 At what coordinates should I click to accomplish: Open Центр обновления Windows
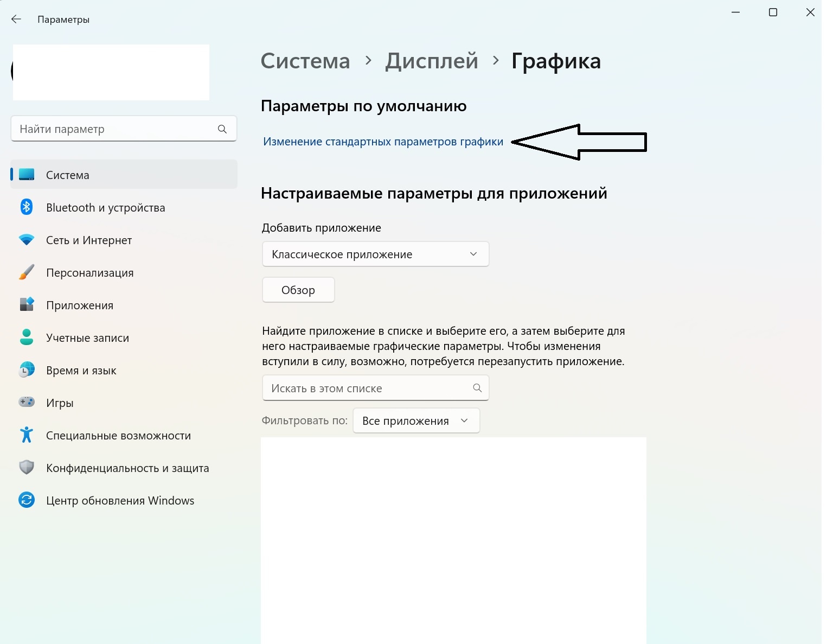click(124, 500)
